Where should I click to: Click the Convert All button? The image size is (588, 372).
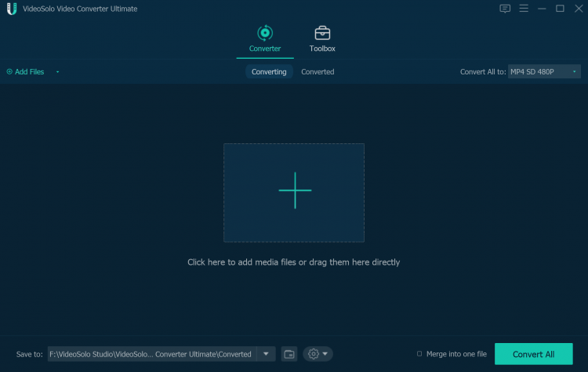[x=533, y=354]
